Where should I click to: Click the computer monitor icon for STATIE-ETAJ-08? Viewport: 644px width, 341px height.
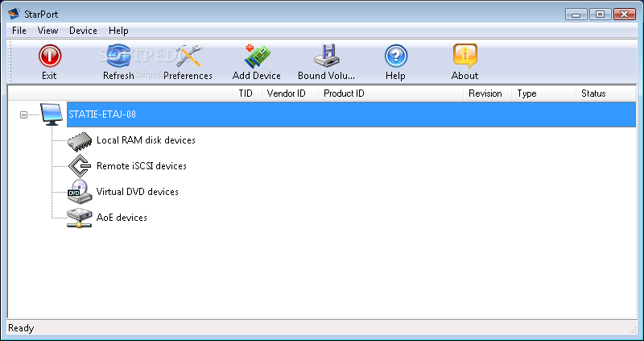tap(52, 114)
